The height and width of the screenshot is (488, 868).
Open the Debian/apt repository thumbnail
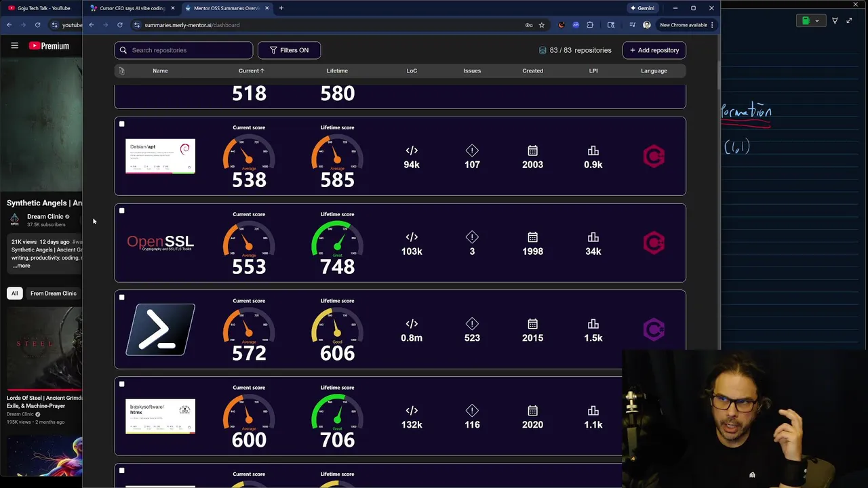tap(160, 156)
